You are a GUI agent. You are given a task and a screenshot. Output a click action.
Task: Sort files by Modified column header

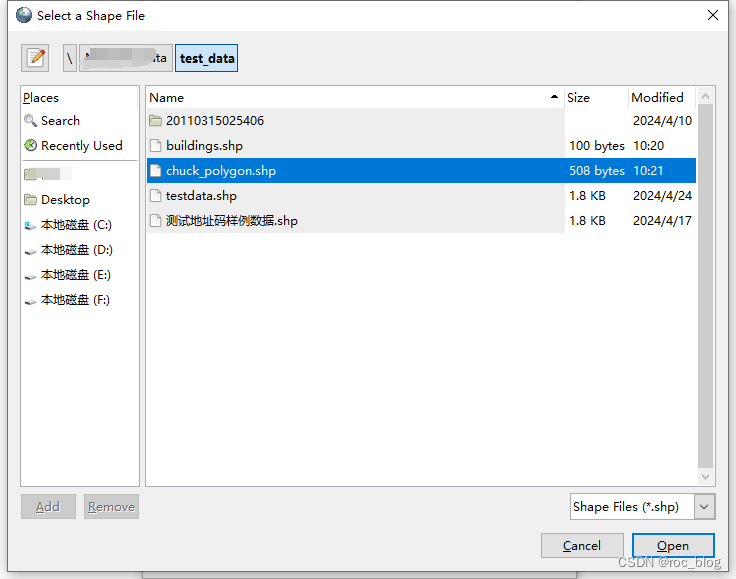[662, 98]
